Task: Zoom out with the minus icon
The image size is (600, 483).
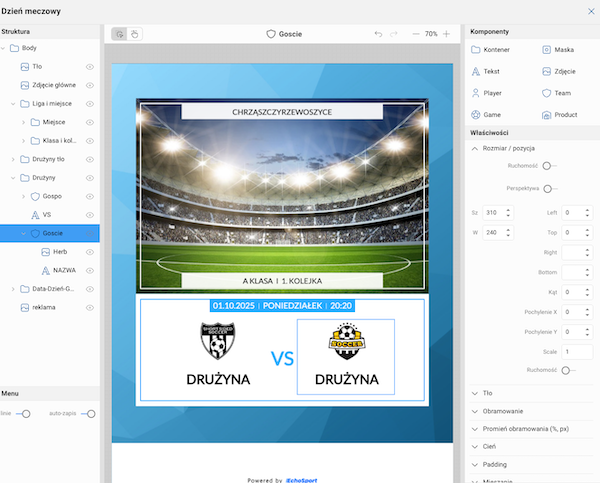Action: coord(416,34)
